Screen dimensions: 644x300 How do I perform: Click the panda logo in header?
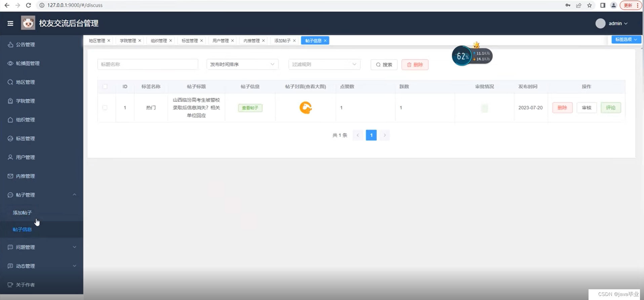[x=28, y=23]
